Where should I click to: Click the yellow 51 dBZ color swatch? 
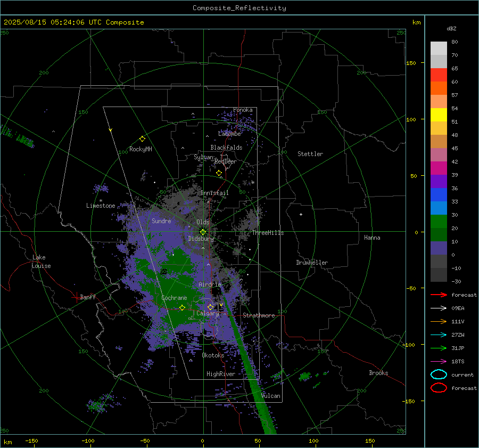[439, 115]
